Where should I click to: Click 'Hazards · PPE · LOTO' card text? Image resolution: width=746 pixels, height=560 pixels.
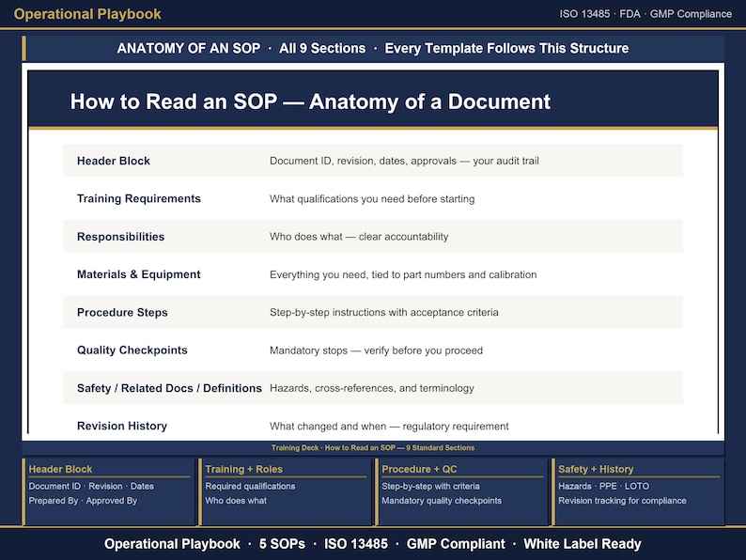click(603, 487)
